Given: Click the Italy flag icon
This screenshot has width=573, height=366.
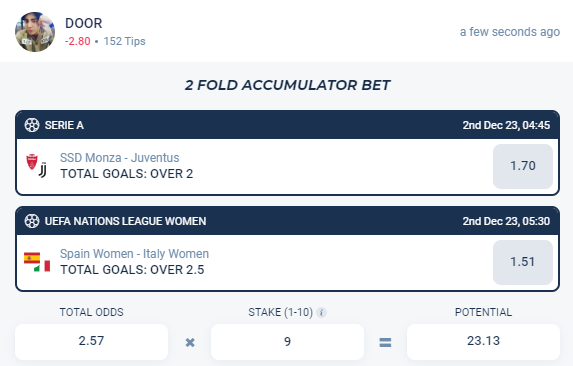Looking at the screenshot, I should [x=42, y=266].
